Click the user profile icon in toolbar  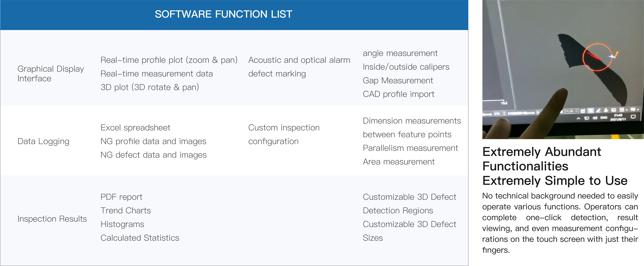tap(606, 110)
